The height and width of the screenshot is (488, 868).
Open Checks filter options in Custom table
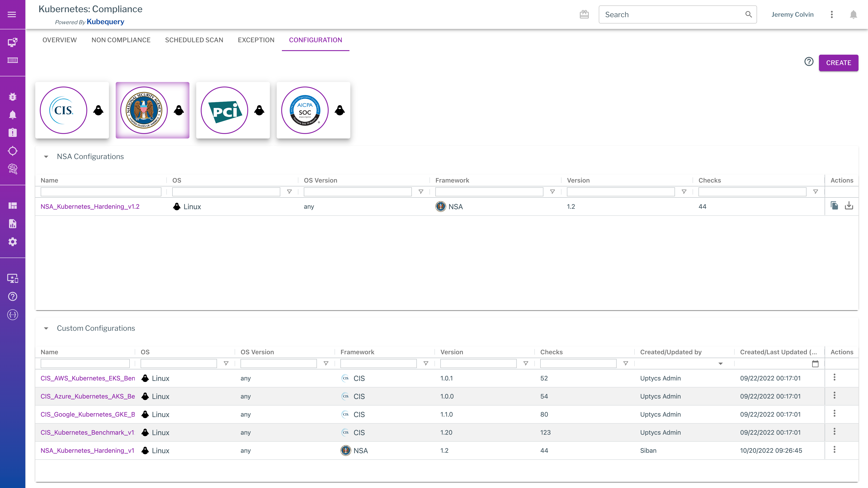(626, 363)
